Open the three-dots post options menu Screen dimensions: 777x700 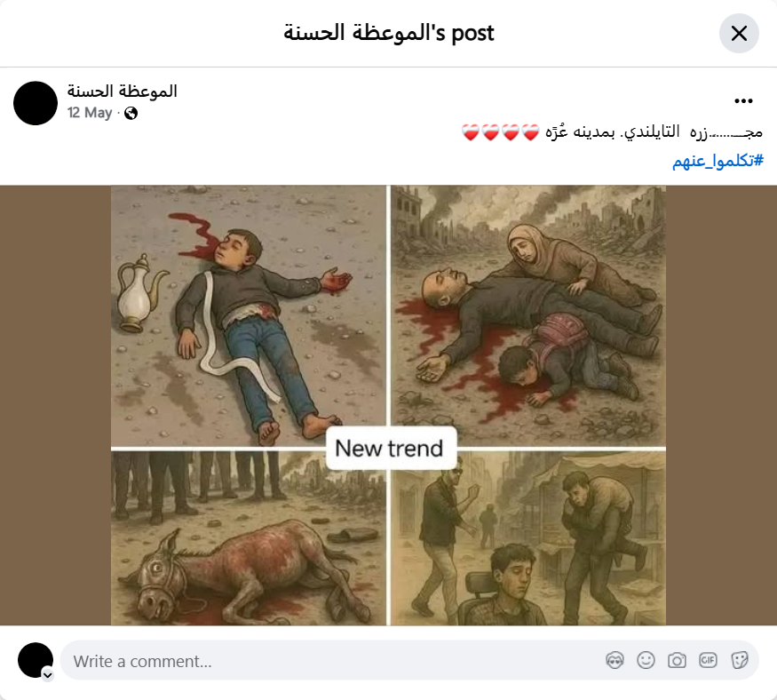[x=743, y=101]
